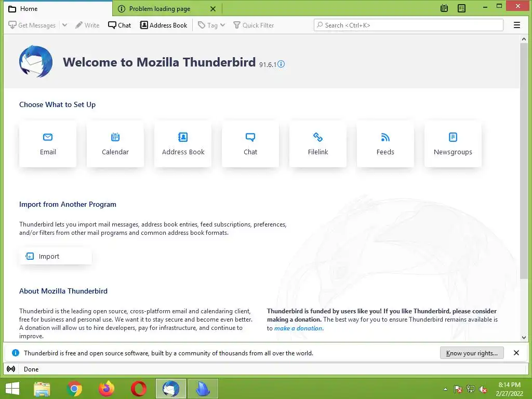Click the version info icon beside 91.6.1
The image size is (532, 399).
pos(281,64)
